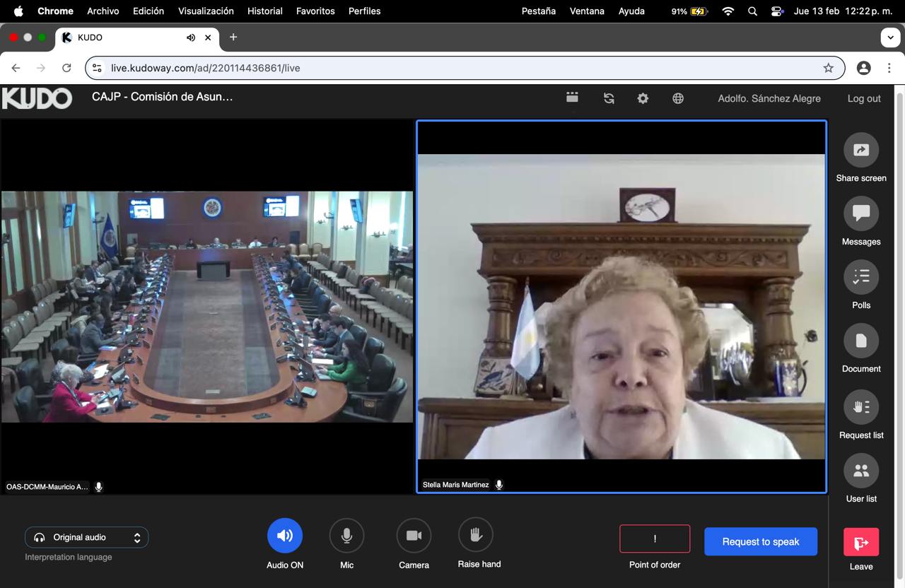Open the Historial menu

[264, 11]
